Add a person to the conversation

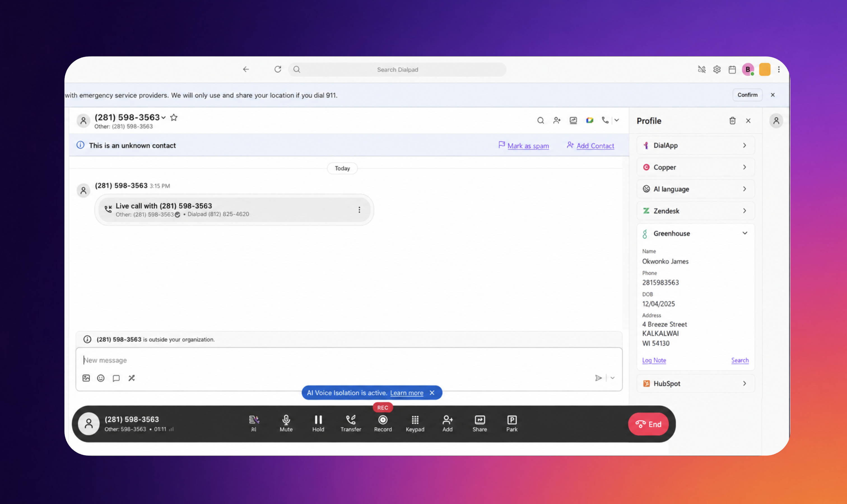[x=557, y=120]
